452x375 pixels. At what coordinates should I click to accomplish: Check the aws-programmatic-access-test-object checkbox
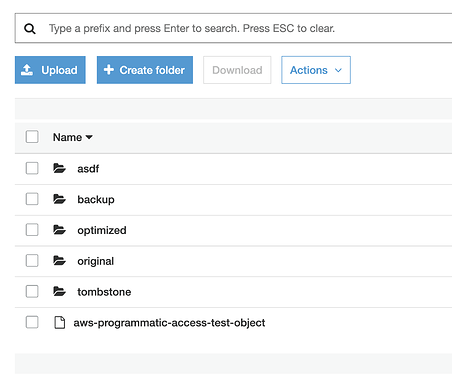coord(32,322)
